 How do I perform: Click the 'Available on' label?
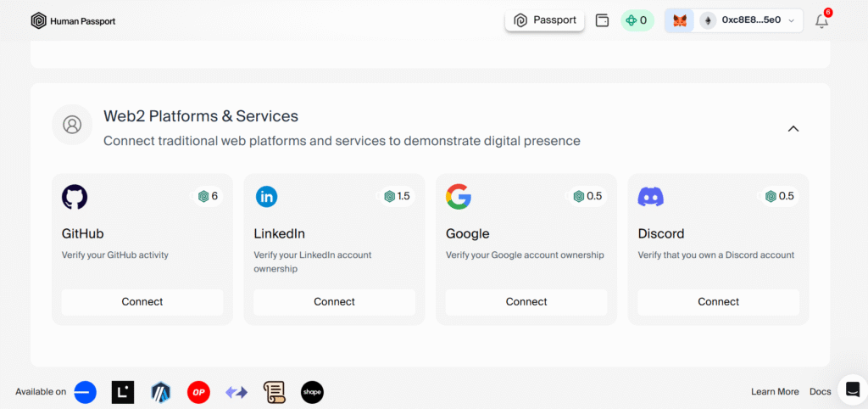coord(41,392)
